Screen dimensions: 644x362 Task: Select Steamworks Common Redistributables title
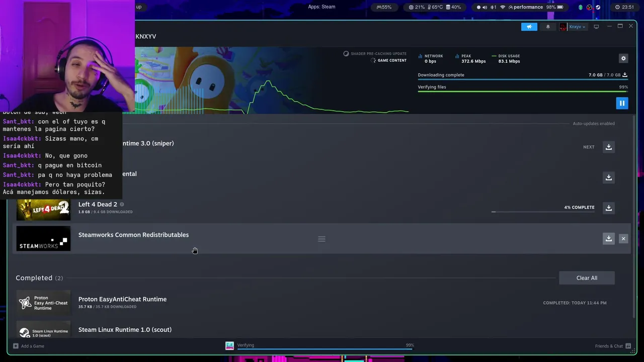133,235
